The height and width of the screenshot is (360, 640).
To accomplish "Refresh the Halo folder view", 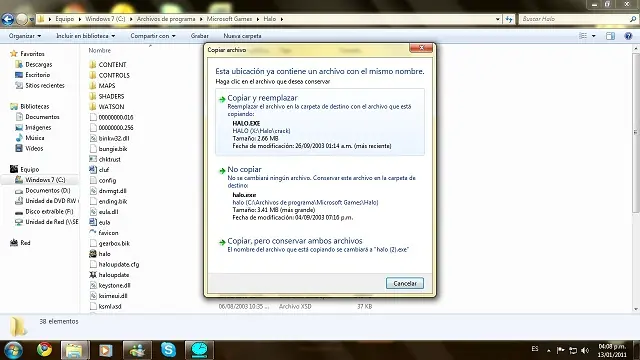I will [x=509, y=19].
